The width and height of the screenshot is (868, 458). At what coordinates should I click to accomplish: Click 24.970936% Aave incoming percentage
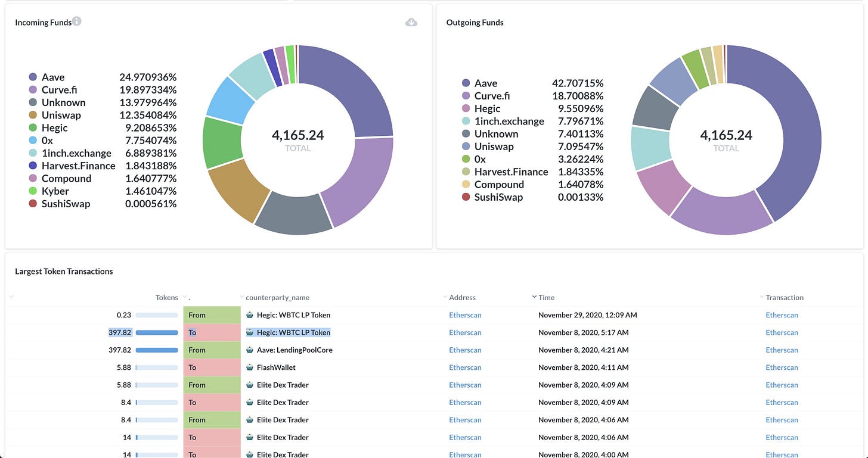(148, 77)
